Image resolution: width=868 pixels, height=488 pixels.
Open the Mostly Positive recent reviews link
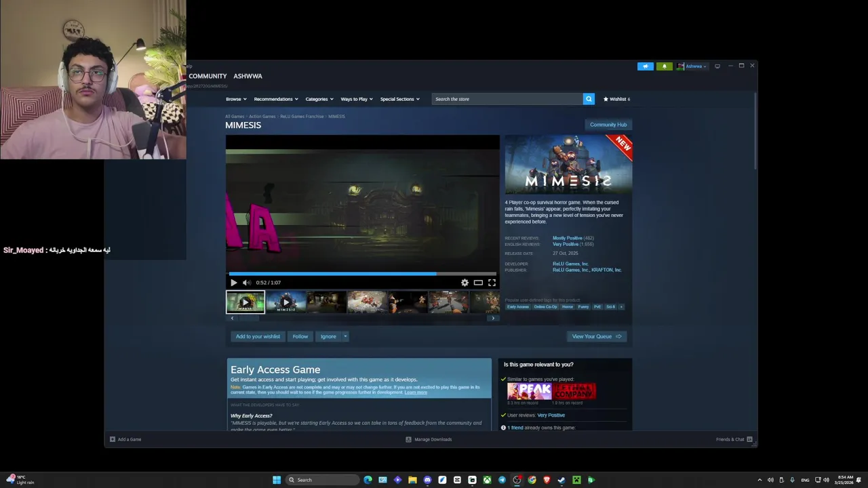click(x=568, y=238)
